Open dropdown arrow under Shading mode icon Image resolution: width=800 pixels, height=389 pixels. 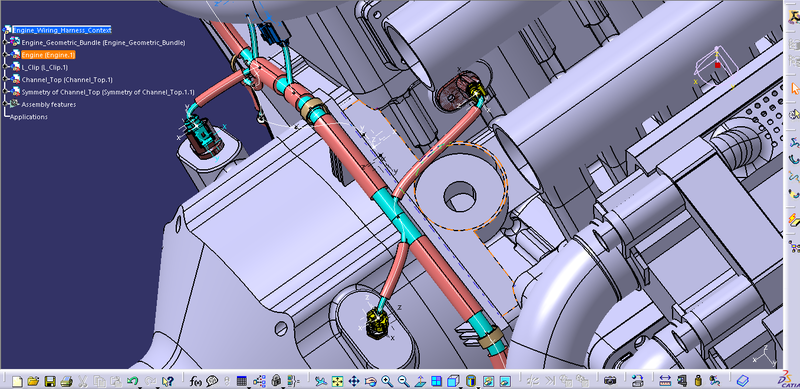click(479, 387)
